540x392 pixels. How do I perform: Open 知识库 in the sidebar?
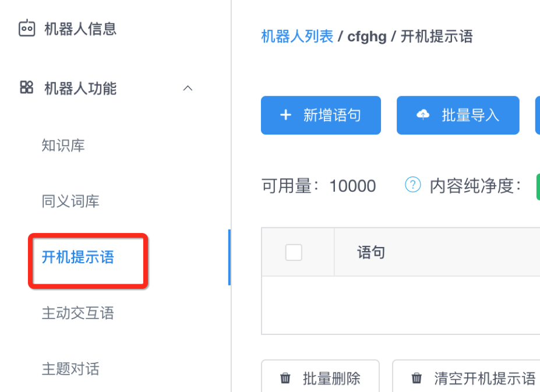63,145
